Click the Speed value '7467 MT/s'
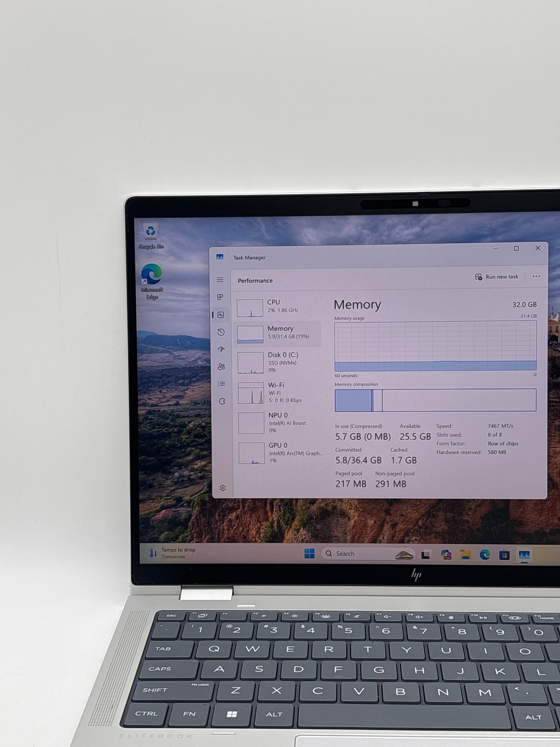This screenshot has height=747, width=560. pyautogui.click(x=501, y=426)
